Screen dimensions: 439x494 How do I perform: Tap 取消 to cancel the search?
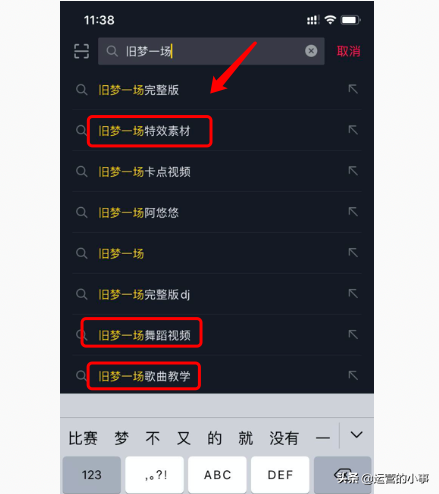click(x=348, y=51)
